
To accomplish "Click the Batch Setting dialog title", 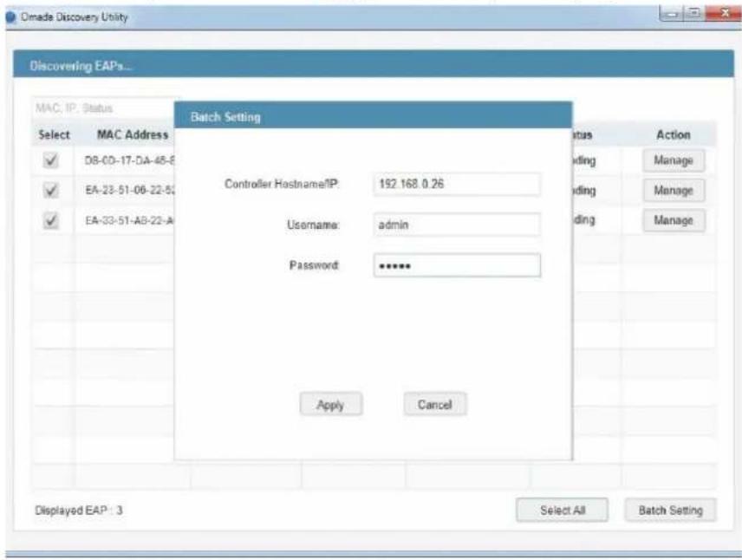I will click(x=225, y=117).
